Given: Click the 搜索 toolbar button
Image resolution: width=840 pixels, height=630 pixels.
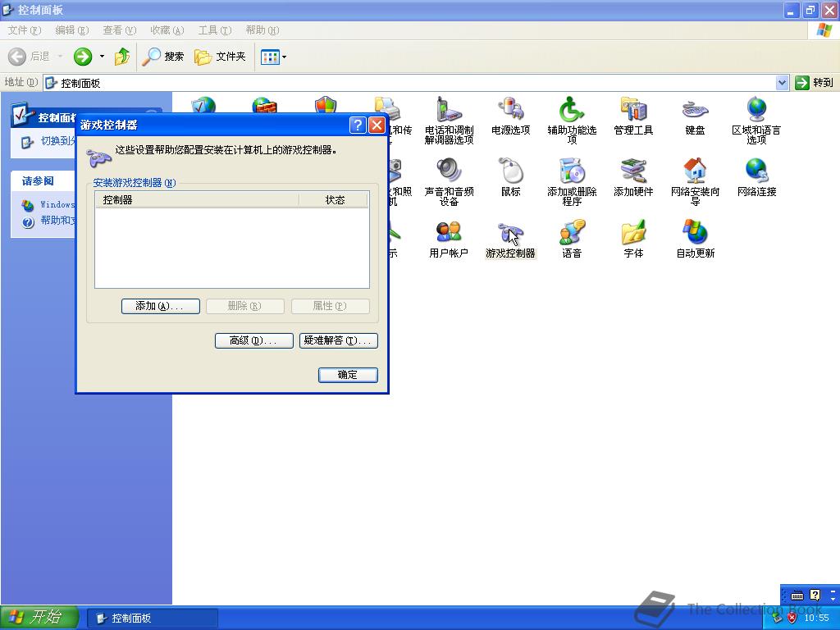Looking at the screenshot, I should tap(163, 57).
